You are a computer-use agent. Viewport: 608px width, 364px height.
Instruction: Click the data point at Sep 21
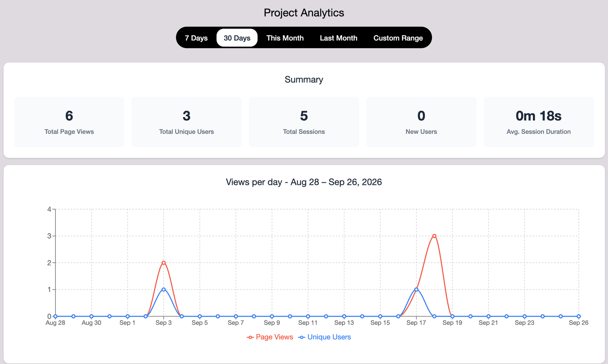tap(489, 316)
